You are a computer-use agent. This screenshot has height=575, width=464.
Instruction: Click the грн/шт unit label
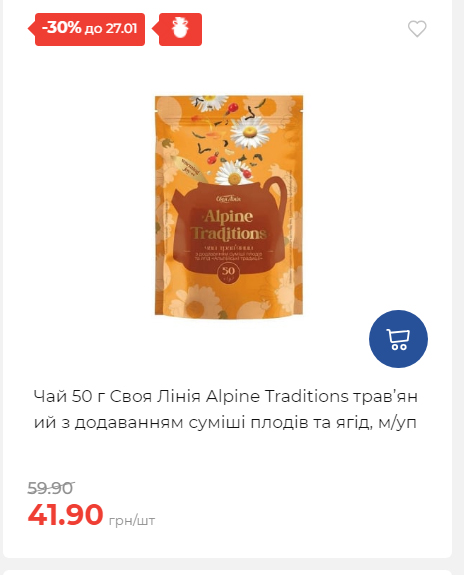(x=132, y=520)
